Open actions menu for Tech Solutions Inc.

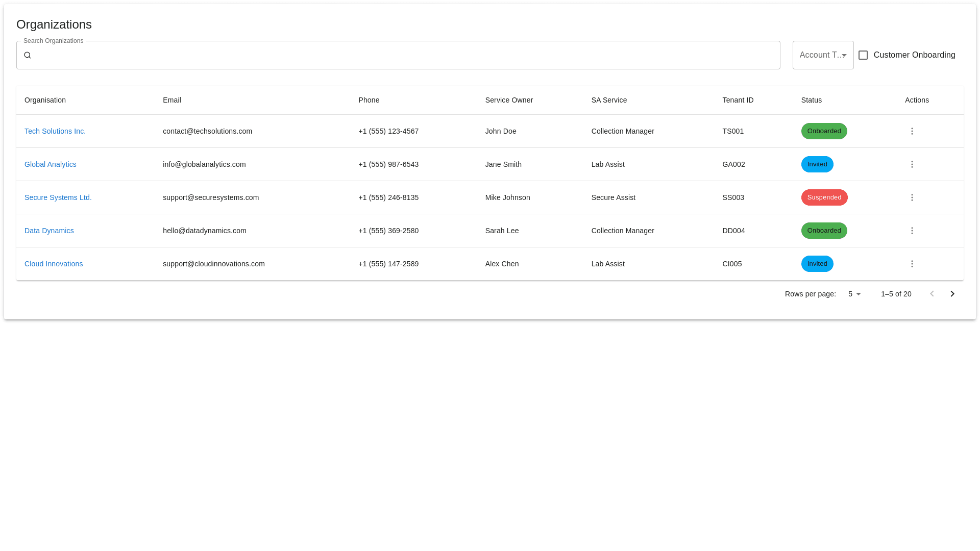912,131
